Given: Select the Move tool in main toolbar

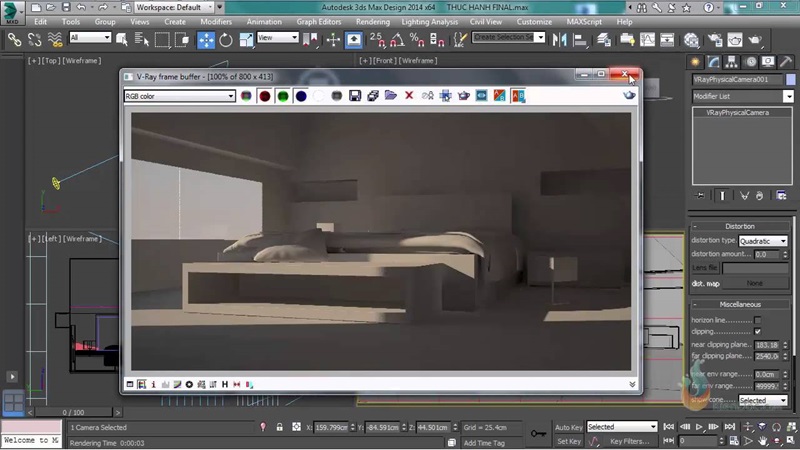Looking at the screenshot, I should click(206, 40).
